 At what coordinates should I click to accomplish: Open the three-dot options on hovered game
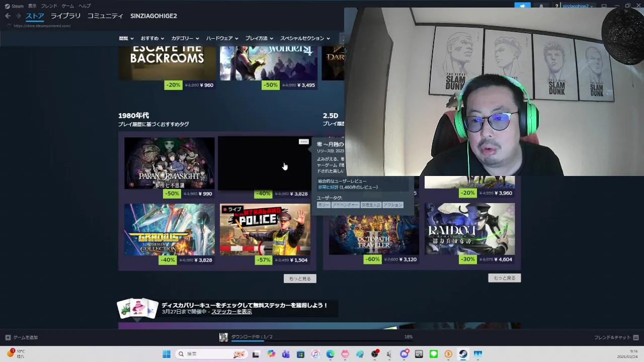[x=303, y=142]
